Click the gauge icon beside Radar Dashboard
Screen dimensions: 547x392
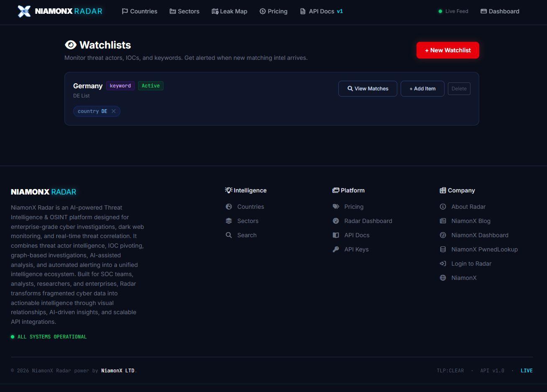(336, 221)
